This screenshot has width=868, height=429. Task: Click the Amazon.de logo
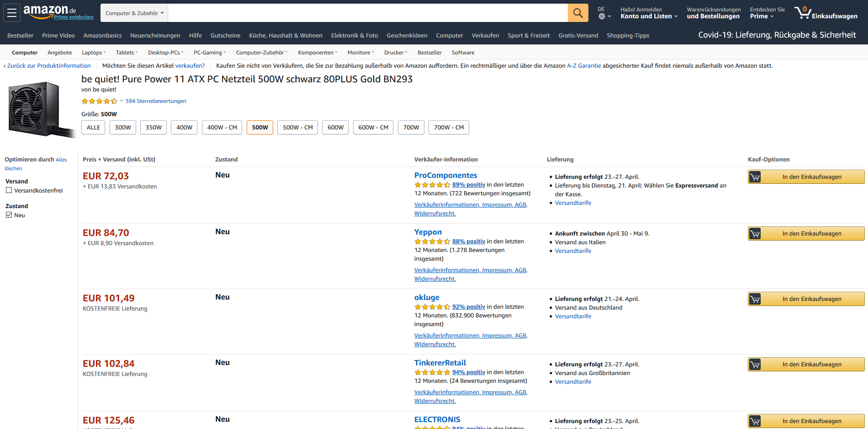[x=50, y=11]
